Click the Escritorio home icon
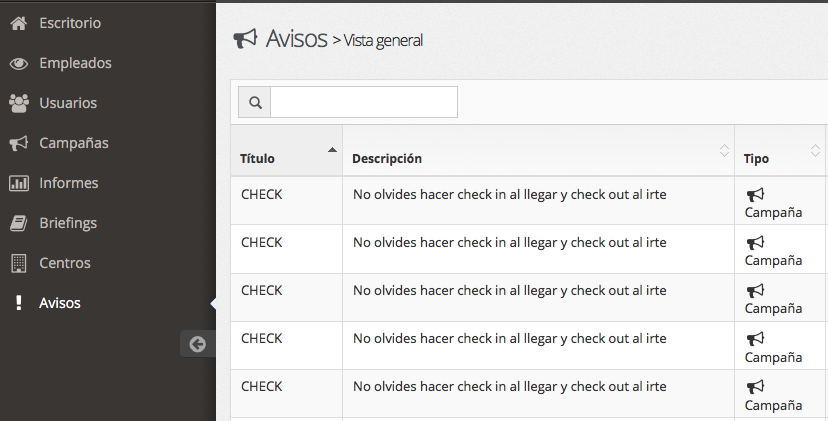The width and height of the screenshot is (828, 421). pos(18,23)
